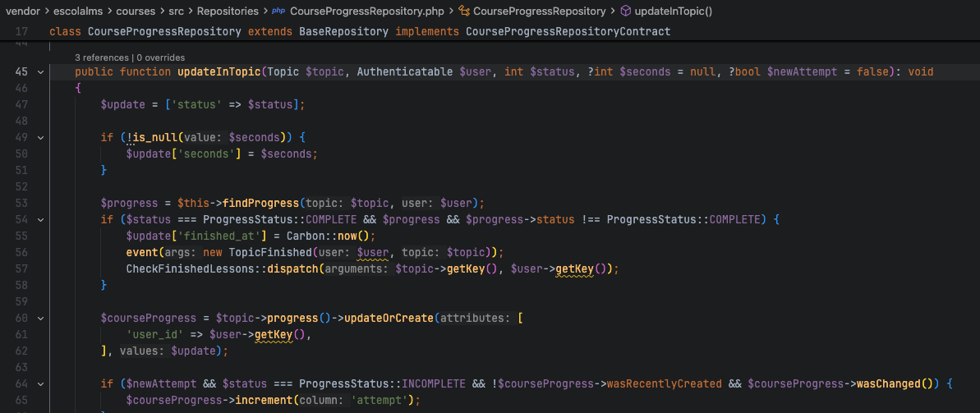The height and width of the screenshot is (413, 980).
Task: Click the sticky class CourseProgressRepository header line
Action: click(360, 31)
